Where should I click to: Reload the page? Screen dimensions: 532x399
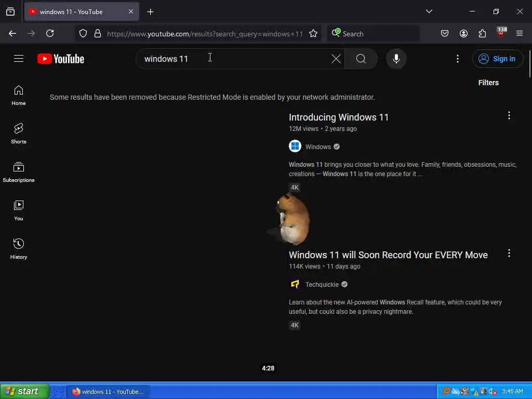coord(50,33)
